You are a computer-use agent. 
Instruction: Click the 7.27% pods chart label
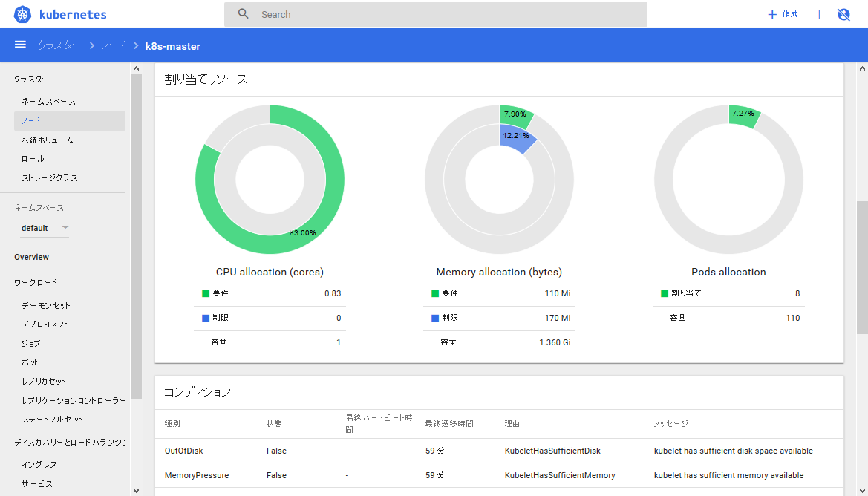pyautogui.click(x=743, y=114)
